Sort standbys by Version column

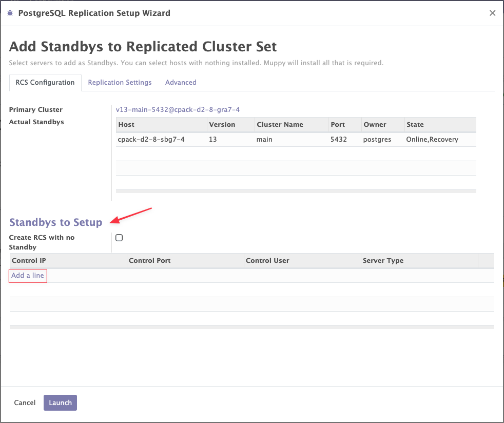coord(222,125)
